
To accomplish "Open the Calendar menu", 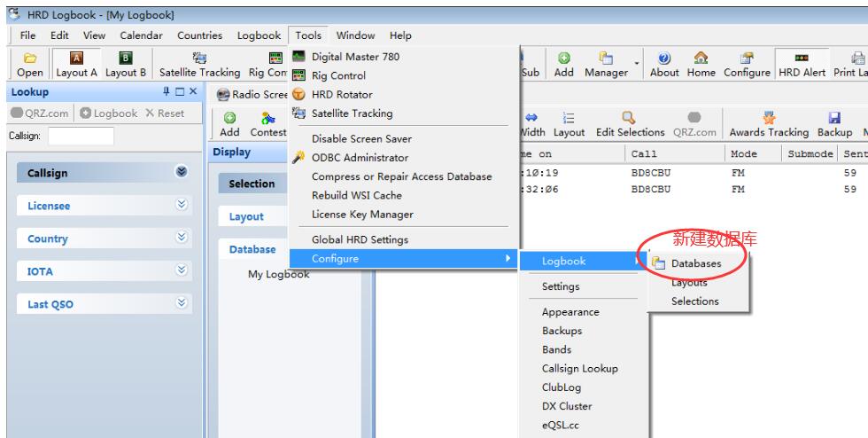I will tap(141, 35).
